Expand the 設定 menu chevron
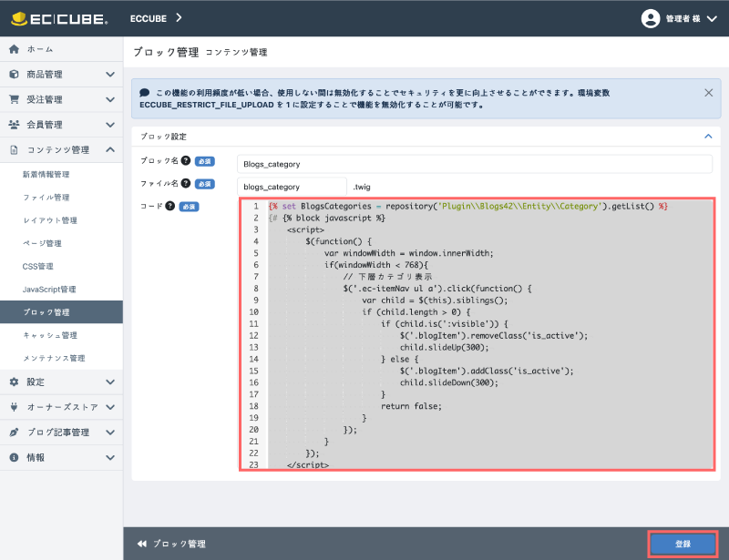 tap(110, 382)
